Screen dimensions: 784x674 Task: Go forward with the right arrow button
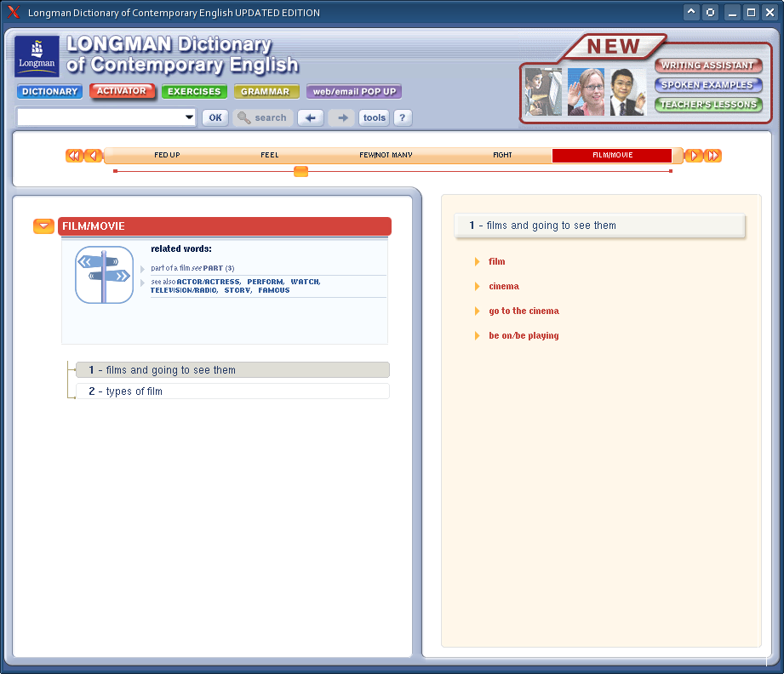[x=342, y=118]
